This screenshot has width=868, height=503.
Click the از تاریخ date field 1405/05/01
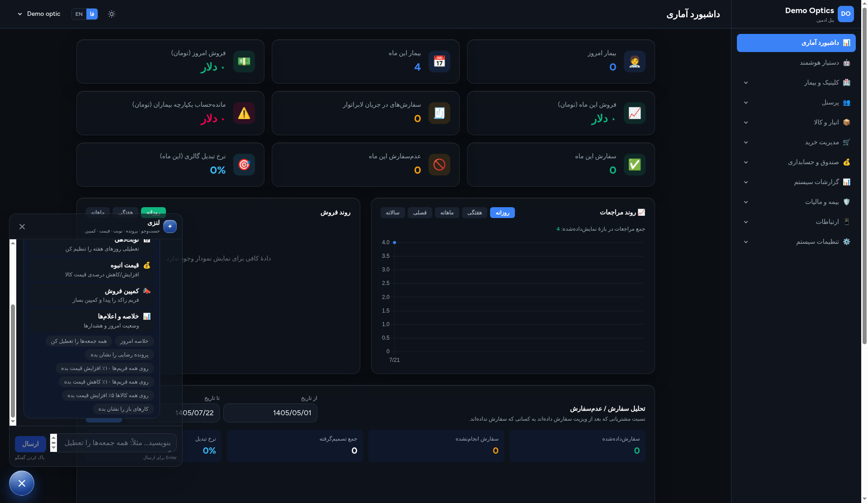point(270,413)
